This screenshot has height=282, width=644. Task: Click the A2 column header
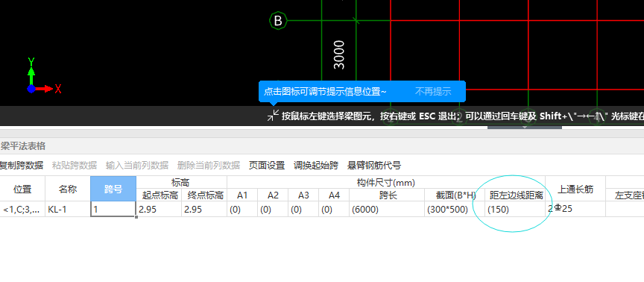pyautogui.click(x=273, y=195)
